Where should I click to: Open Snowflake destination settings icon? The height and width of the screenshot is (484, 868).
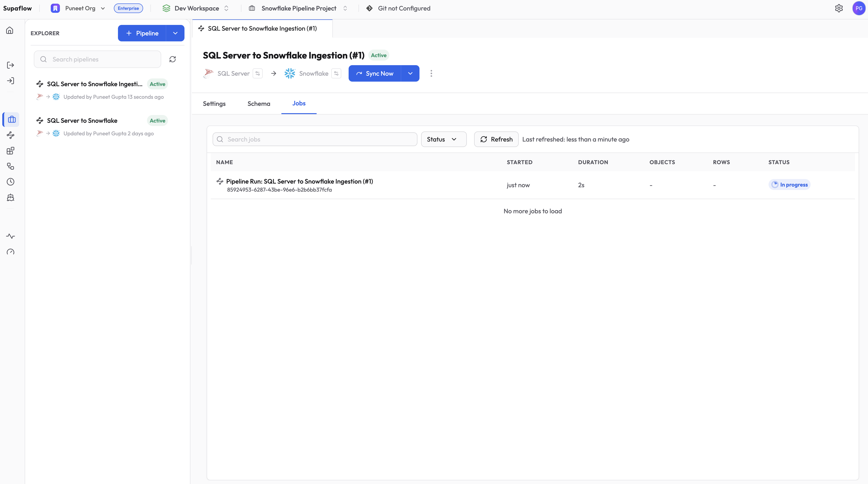[336, 73]
